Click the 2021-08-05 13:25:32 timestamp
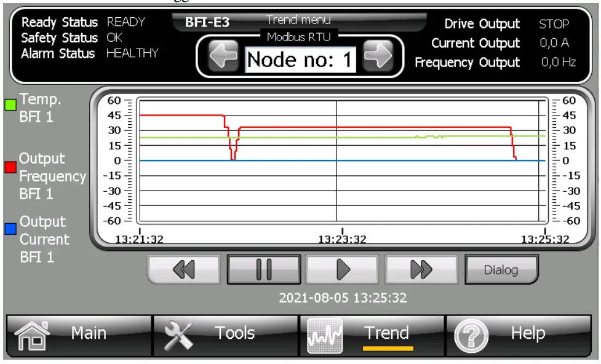 [x=343, y=298]
